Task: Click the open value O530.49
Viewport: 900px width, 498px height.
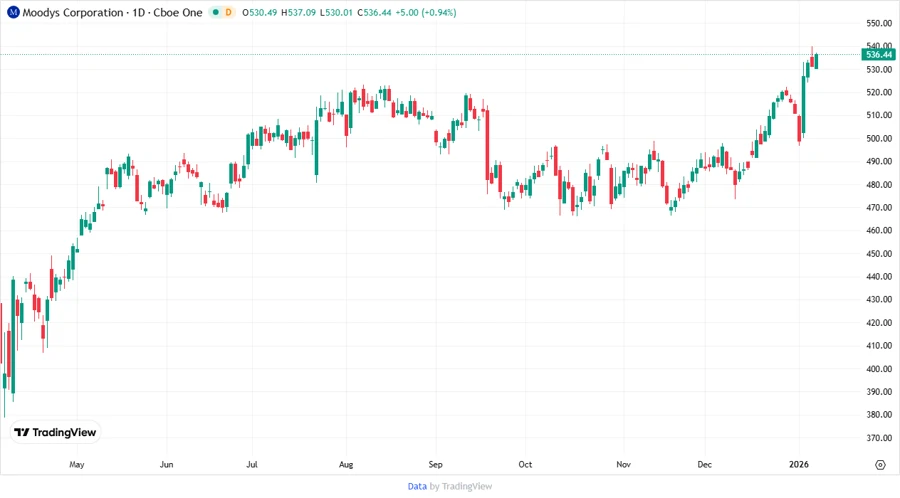Action: tap(260, 12)
